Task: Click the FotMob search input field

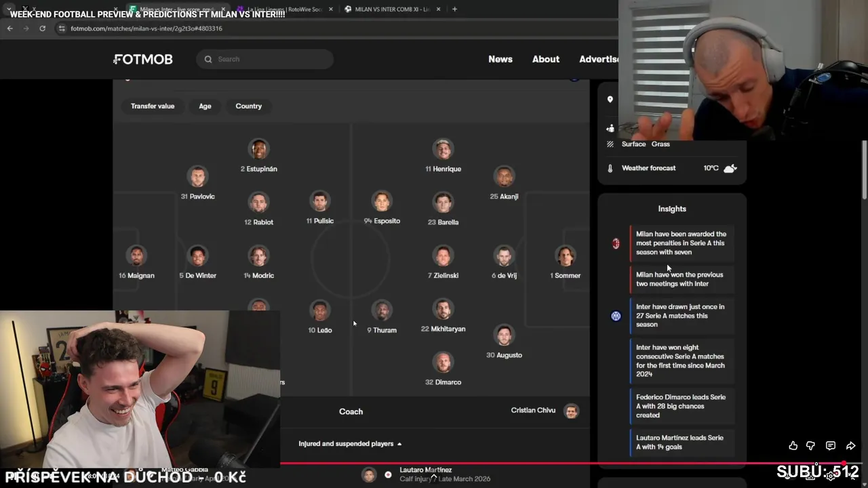Action: (265, 59)
